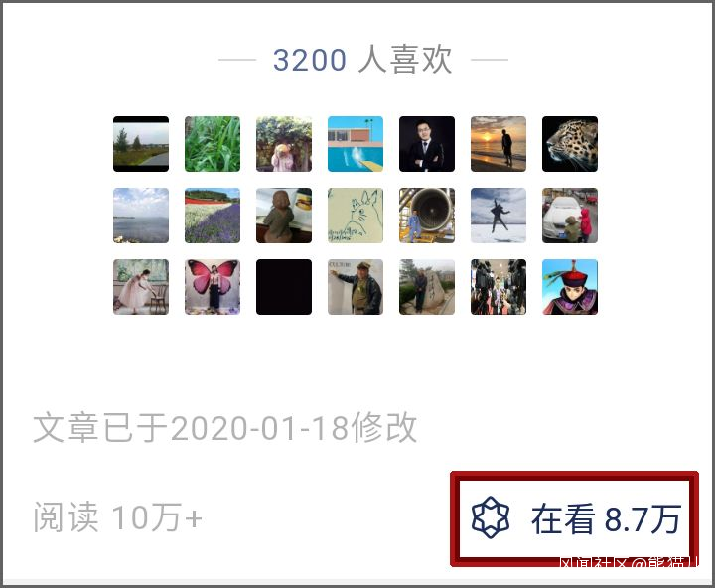
Task: Tap the clay monk figurine avatar
Action: (284, 216)
